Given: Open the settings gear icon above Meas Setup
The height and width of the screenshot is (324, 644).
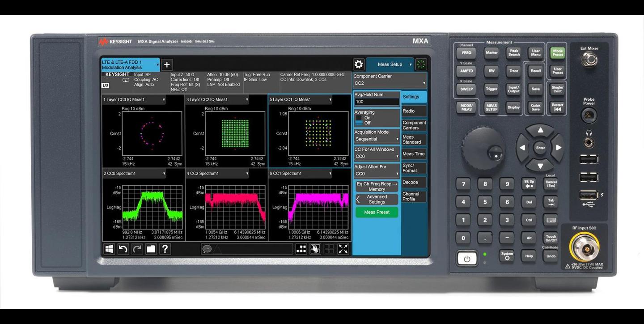Looking at the screenshot, I should tap(358, 64).
